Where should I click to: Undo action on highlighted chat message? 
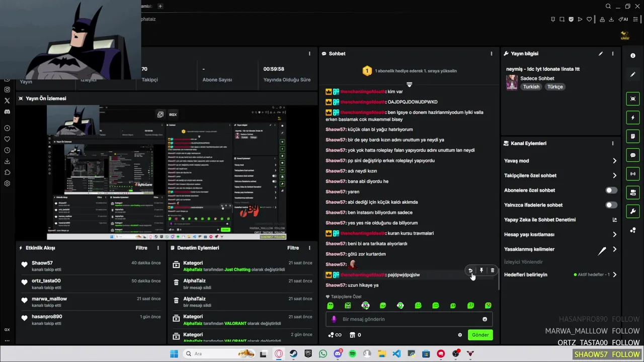pyautogui.click(x=470, y=270)
